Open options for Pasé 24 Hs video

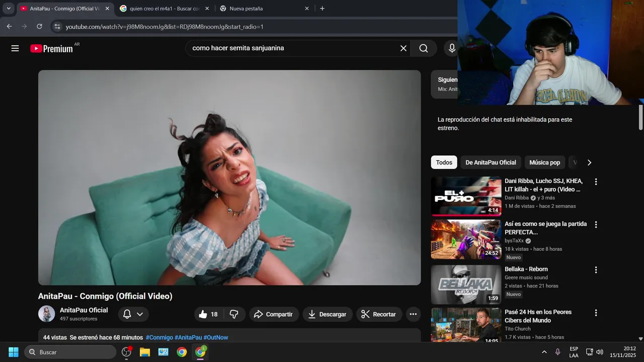[x=596, y=313]
